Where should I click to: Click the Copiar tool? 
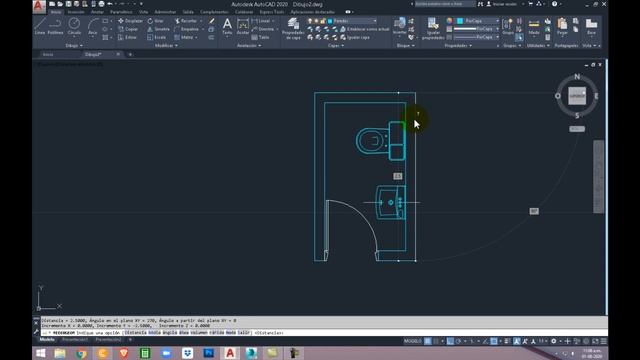(128, 29)
